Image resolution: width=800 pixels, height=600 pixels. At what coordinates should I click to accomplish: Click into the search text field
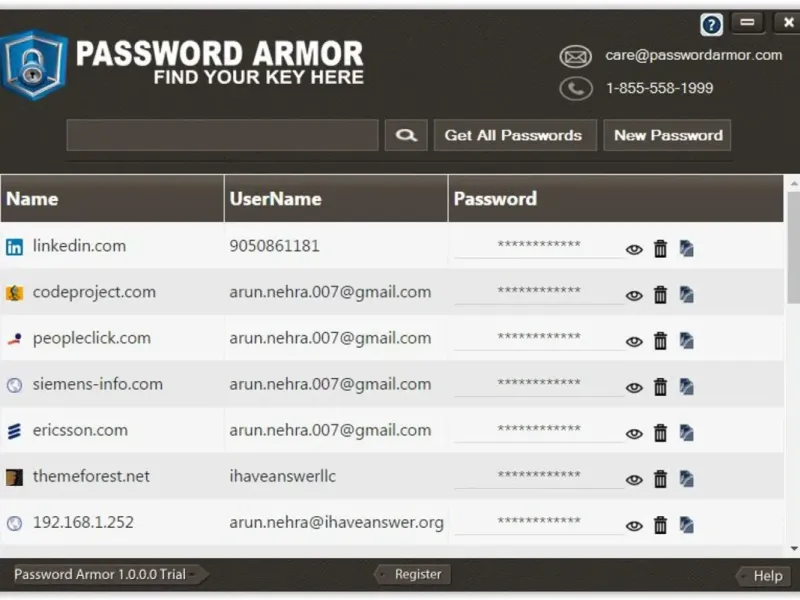pyautogui.click(x=222, y=136)
